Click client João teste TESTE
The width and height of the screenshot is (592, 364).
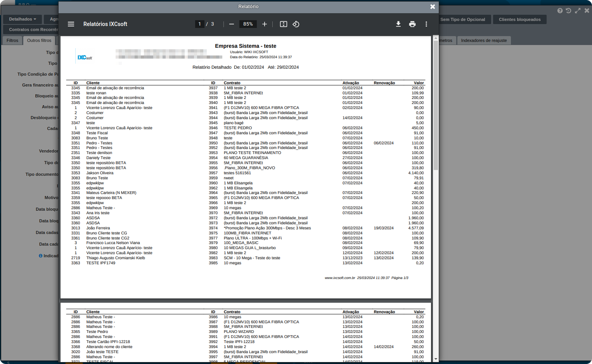[102, 352]
